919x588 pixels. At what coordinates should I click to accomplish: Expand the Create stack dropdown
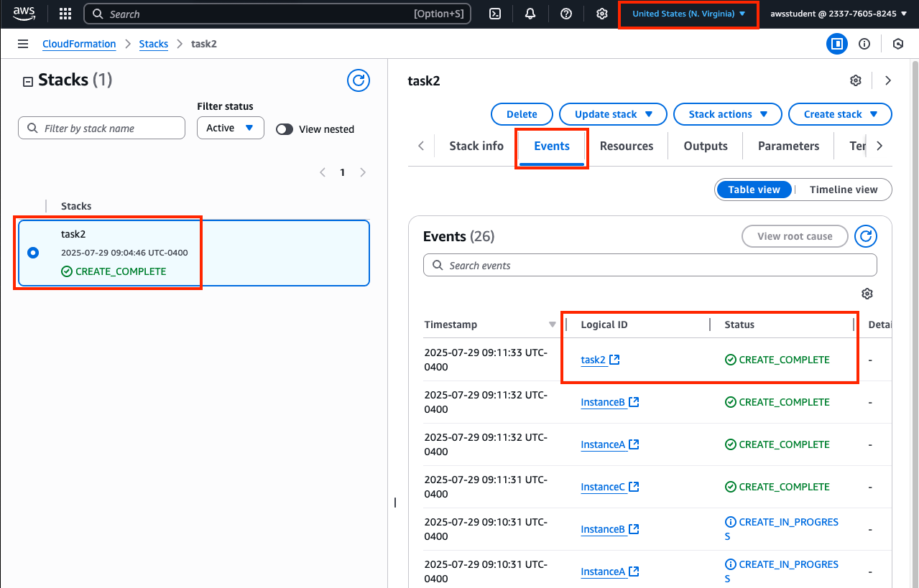pos(840,114)
